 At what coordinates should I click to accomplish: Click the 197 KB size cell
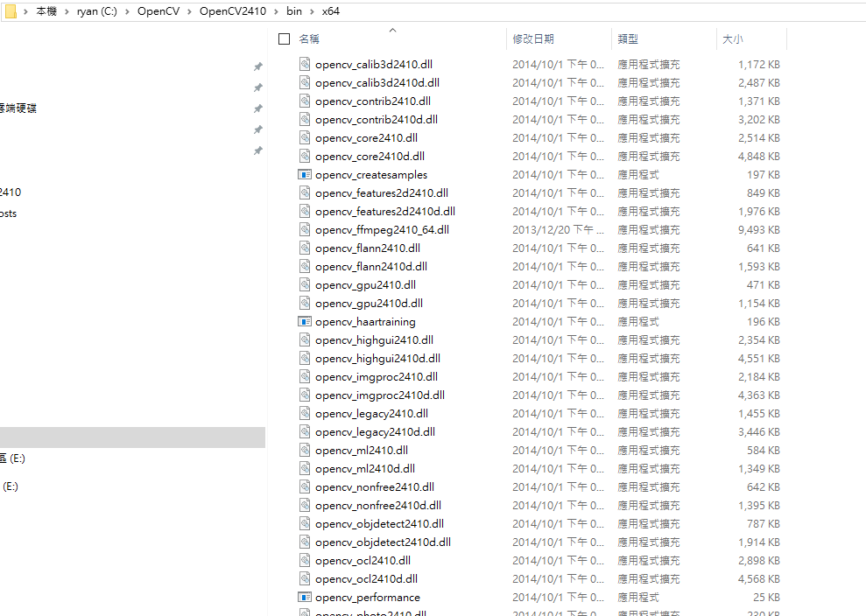[764, 174]
